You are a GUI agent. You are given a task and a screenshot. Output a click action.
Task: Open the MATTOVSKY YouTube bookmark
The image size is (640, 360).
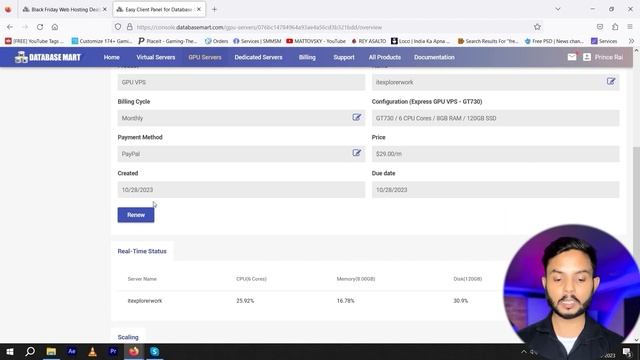coord(316,41)
